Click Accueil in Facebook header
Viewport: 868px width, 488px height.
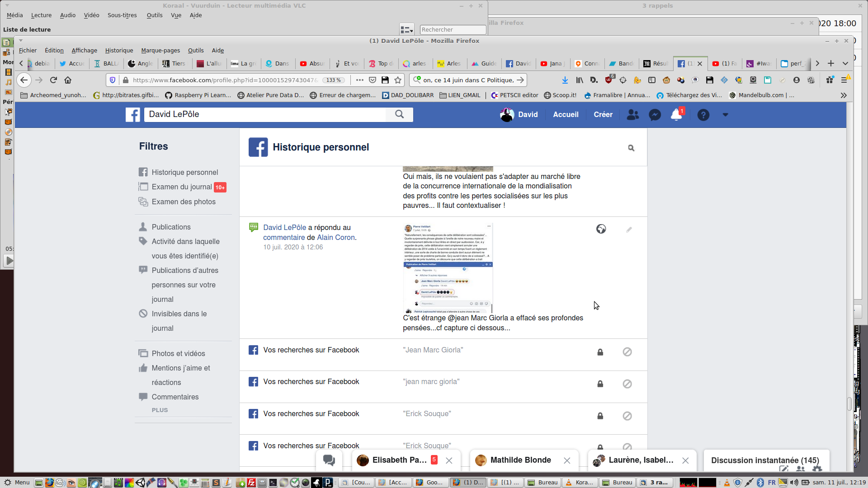(x=566, y=115)
